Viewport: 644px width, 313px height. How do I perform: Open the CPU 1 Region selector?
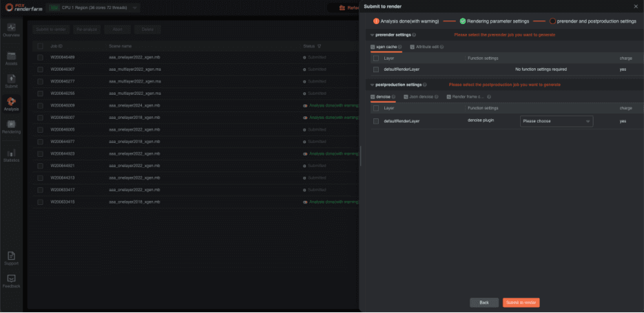[x=94, y=8]
